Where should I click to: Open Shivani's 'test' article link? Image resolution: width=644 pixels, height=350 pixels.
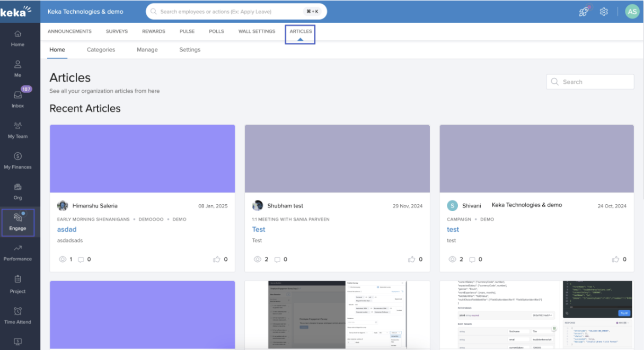(453, 230)
